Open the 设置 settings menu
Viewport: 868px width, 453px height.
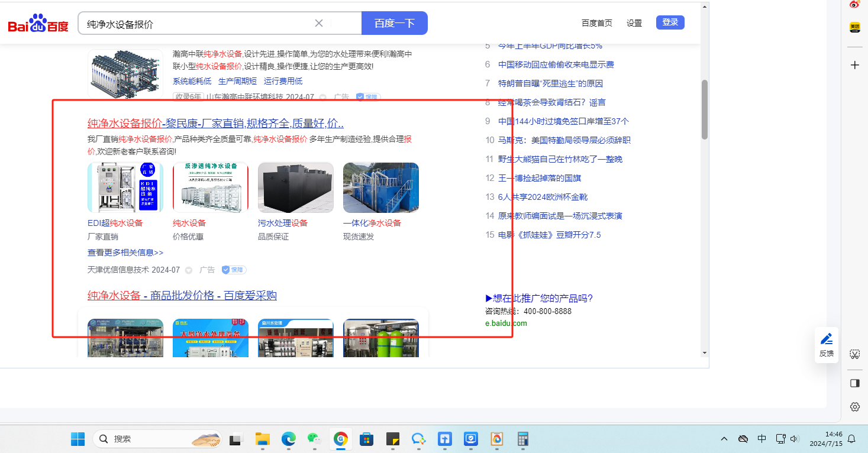point(634,23)
